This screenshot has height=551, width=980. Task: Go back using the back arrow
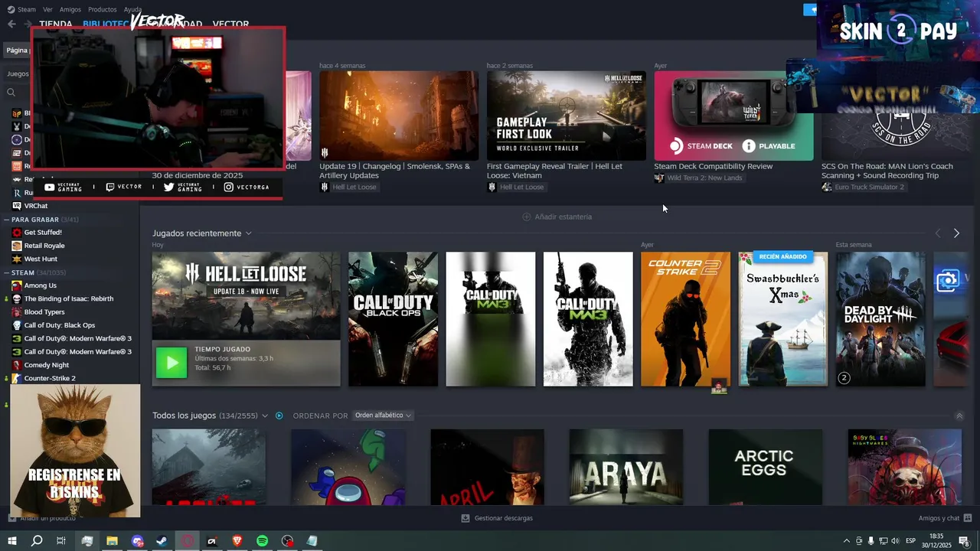click(x=11, y=24)
